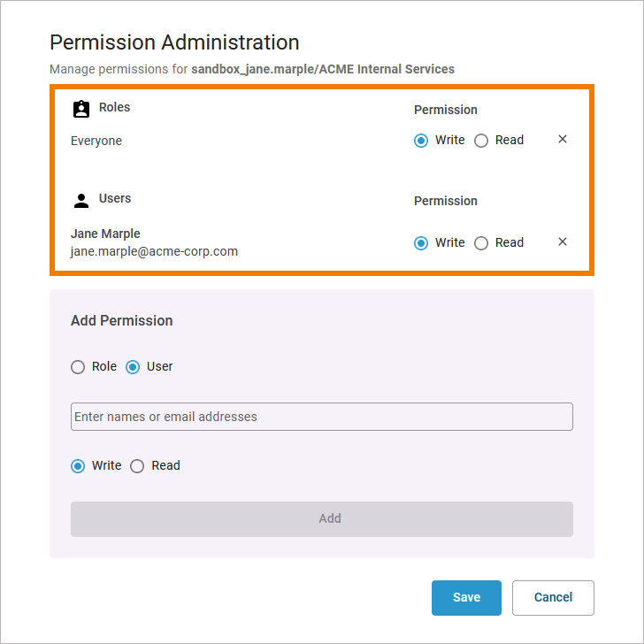Select Write permission for Jane Marple
The image size is (644, 644).
pyautogui.click(x=421, y=243)
